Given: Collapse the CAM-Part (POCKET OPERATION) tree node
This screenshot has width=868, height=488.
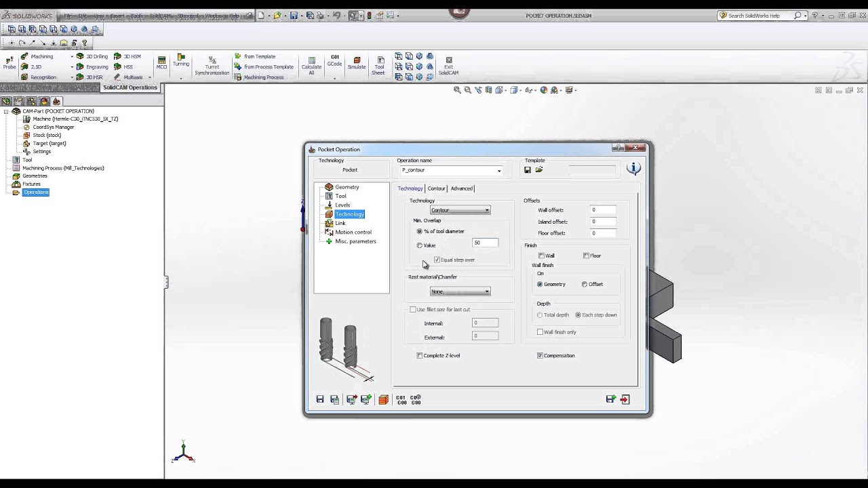Looking at the screenshot, I should (6, 111).
